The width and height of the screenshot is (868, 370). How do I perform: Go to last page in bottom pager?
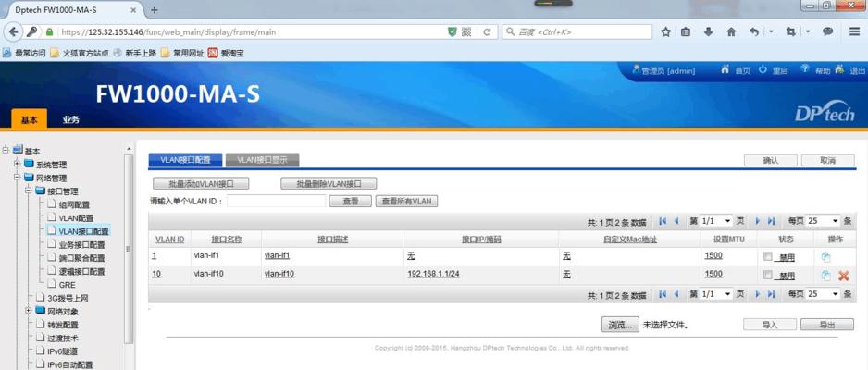(771, 294)
